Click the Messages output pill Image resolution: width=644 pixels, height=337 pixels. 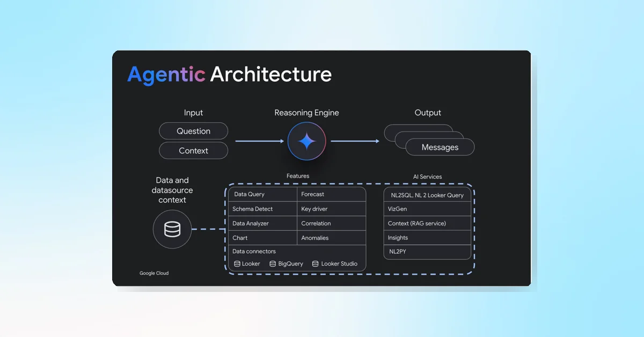pyautogui.click(x=440, y=147)
